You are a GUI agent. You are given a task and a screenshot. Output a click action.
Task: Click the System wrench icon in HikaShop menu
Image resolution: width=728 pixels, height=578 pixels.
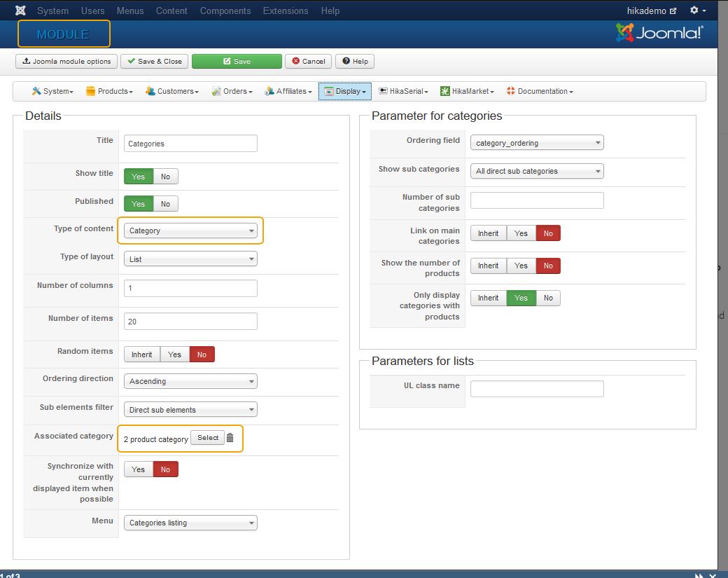click(x=36, y=91)
